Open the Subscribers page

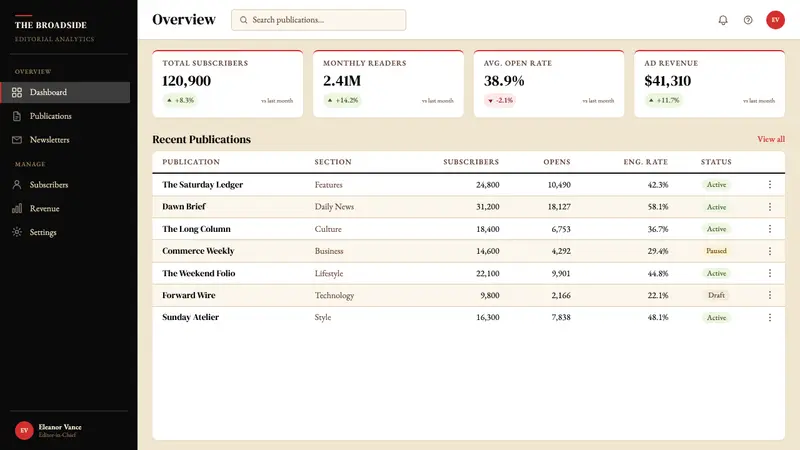coord(65,185)
